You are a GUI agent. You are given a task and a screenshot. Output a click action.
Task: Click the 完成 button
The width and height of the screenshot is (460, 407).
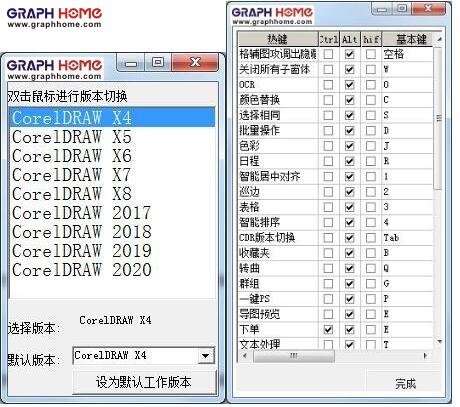click(405, 384)
